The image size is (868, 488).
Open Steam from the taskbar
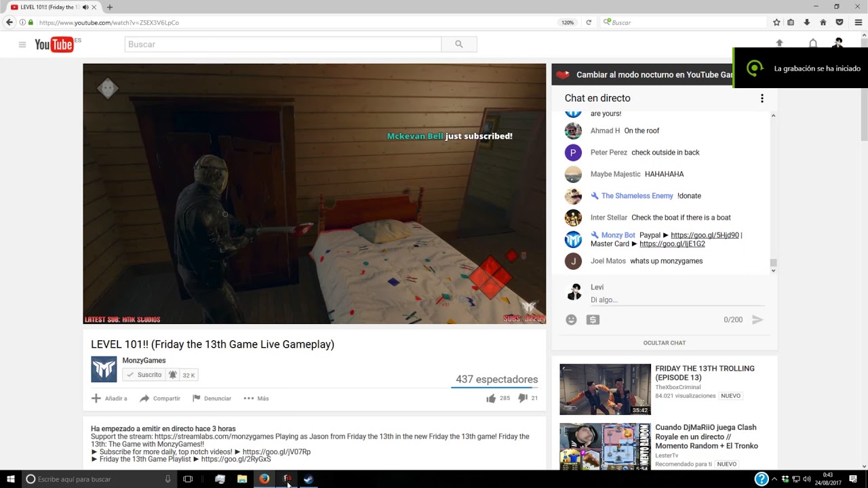[x=308, y=479]
